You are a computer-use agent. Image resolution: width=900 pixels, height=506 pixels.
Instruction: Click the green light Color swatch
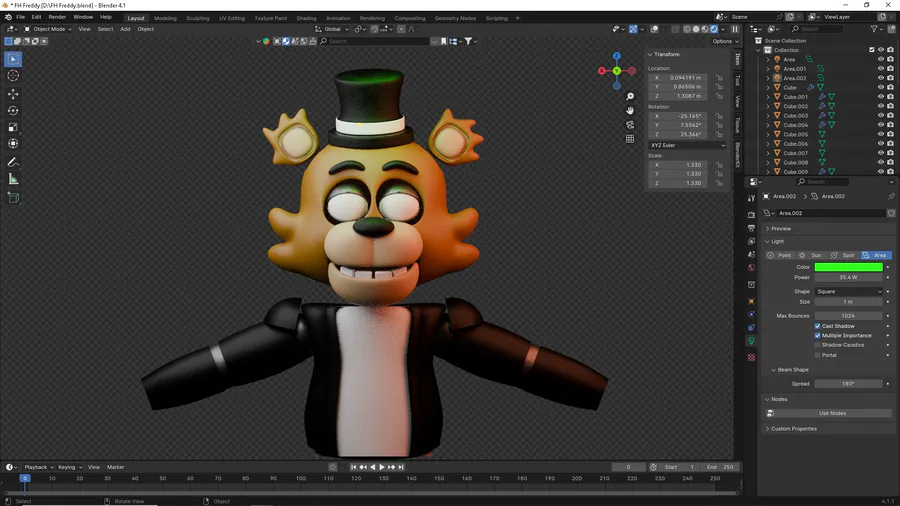point(848,267)
